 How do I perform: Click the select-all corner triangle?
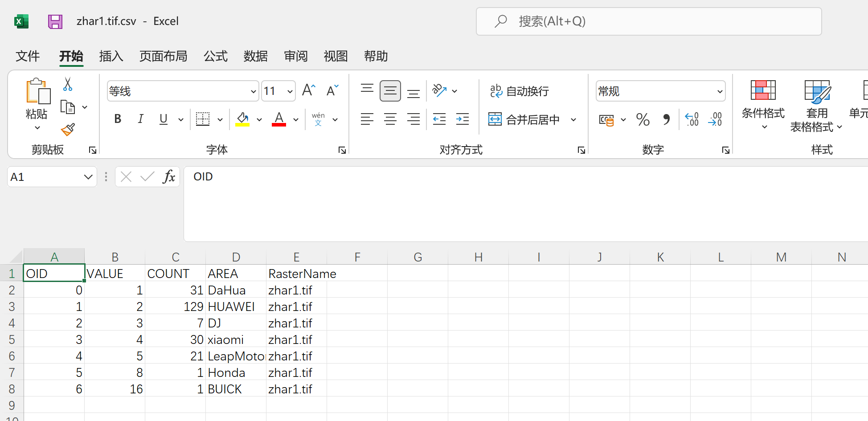16,257
